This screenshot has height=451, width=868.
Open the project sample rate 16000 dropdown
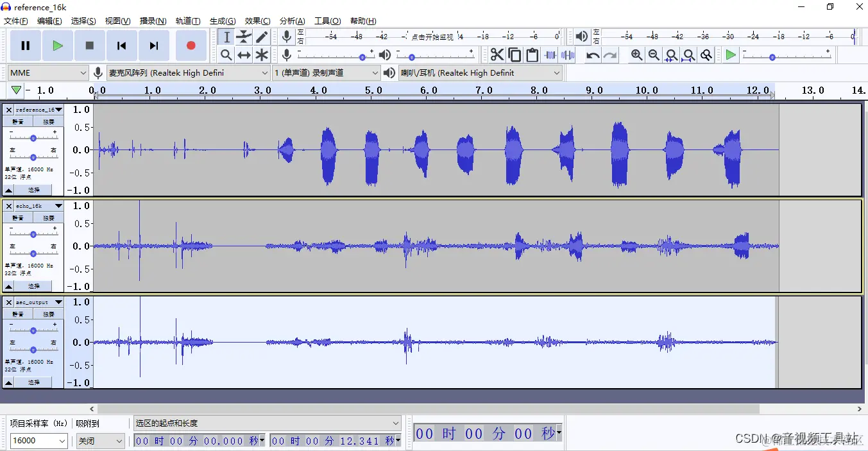(x=38, y=441)
